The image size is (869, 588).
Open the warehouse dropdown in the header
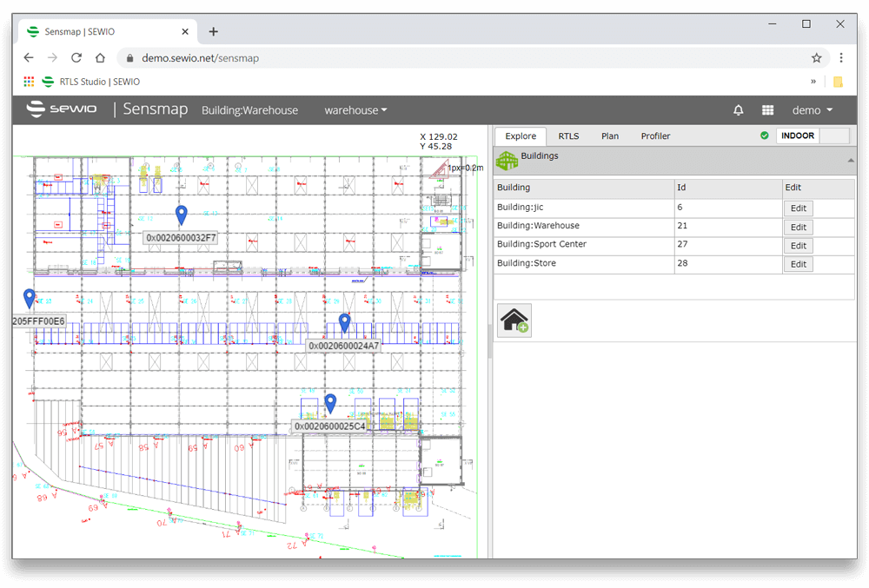point(355,110)
